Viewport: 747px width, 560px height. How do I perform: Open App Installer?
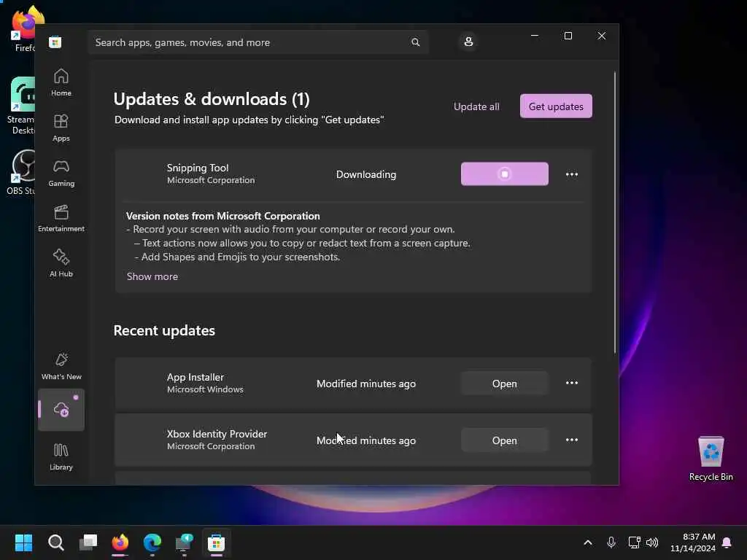[505, 384]
